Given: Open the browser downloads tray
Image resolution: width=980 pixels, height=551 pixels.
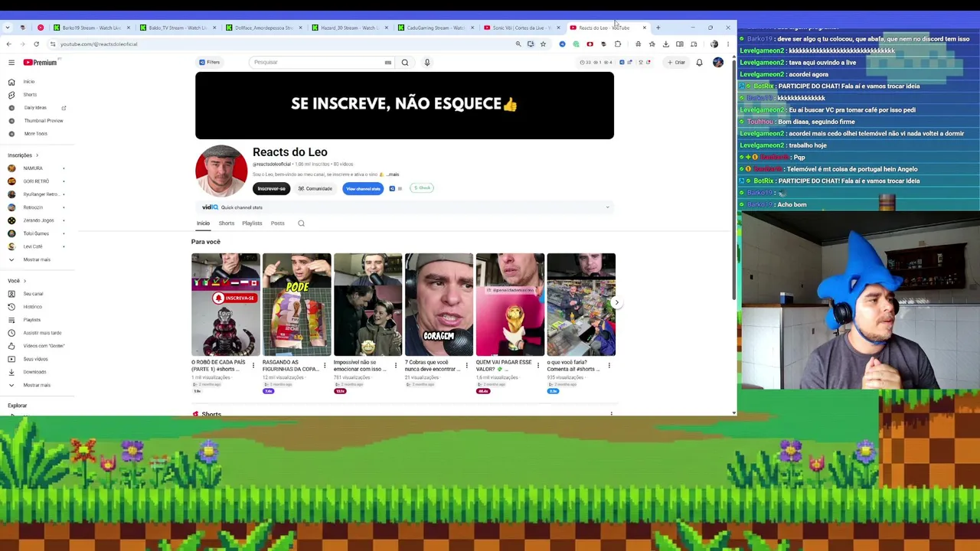Looking at the screenshot, I should point(666,44).
